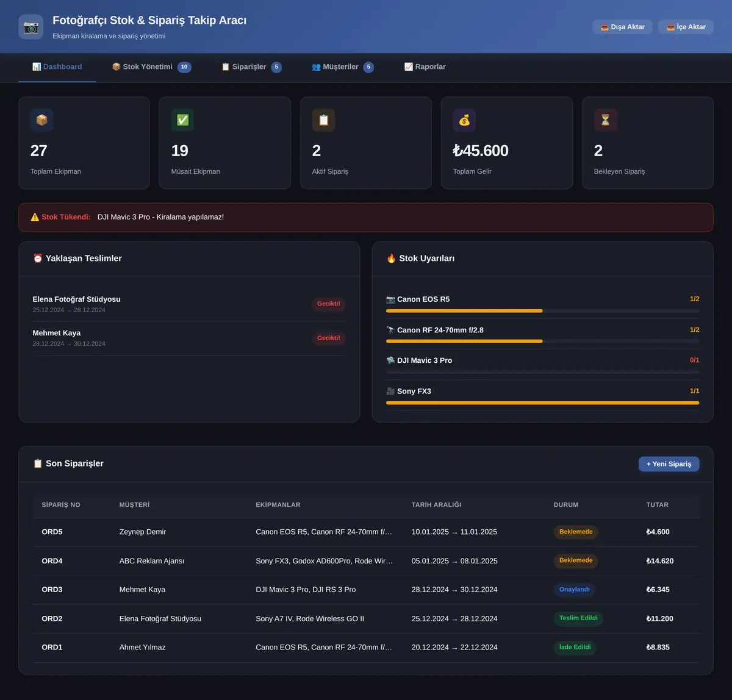
Task: Click Ahmet Yılmaz in the orders table
Action: tap(143, 648)
